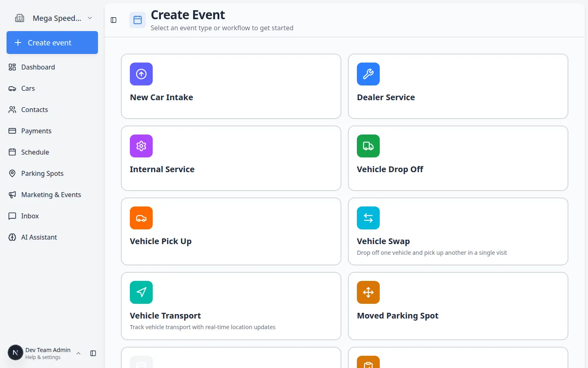Click the Vehicle Transport navigation icon

click(141, 292)
